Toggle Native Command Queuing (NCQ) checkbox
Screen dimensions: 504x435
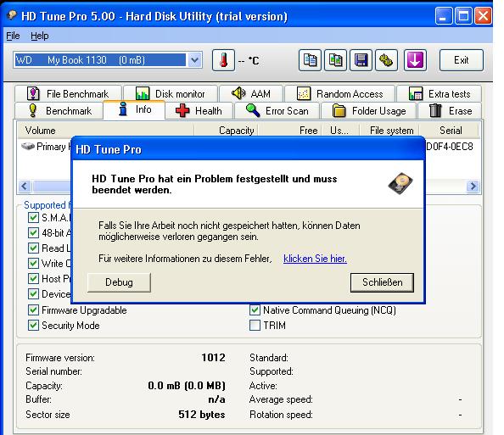[x=255, y=310]
